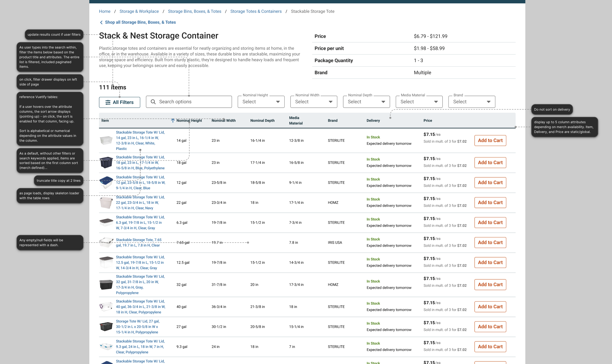The image size is (612, 364).
Task: Click Storage Totes & Containers breadcrumb
Action: click(x=256, y=11)
